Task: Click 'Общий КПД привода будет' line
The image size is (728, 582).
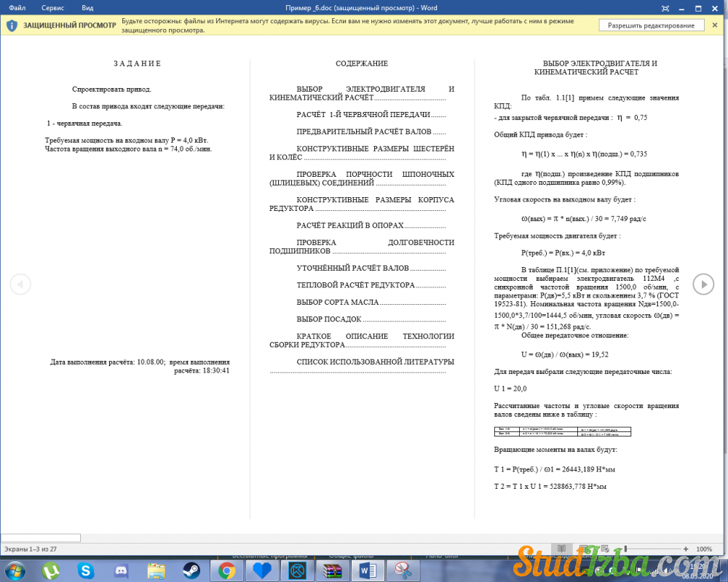Action: click(540, 135)
